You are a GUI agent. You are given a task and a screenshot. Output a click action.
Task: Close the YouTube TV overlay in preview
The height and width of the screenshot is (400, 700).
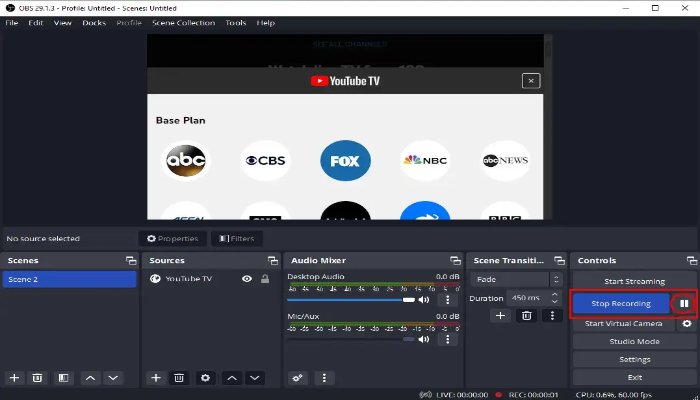click(531, 81)
